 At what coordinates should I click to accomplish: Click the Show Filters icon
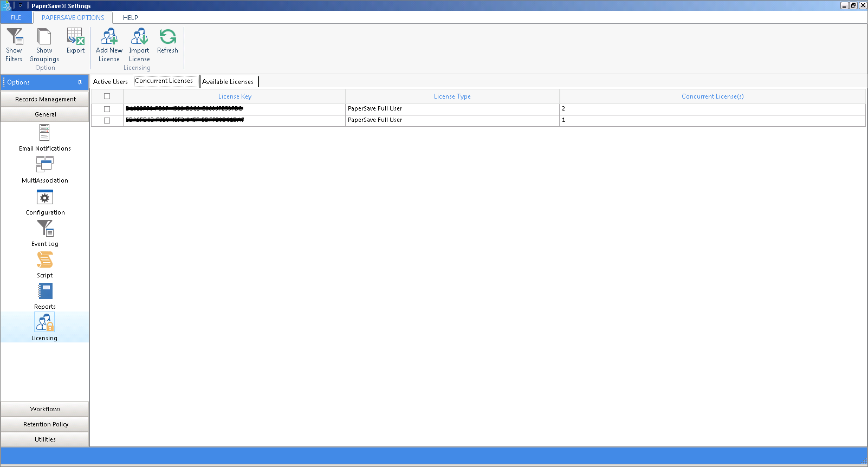click(x=14, y=37)
